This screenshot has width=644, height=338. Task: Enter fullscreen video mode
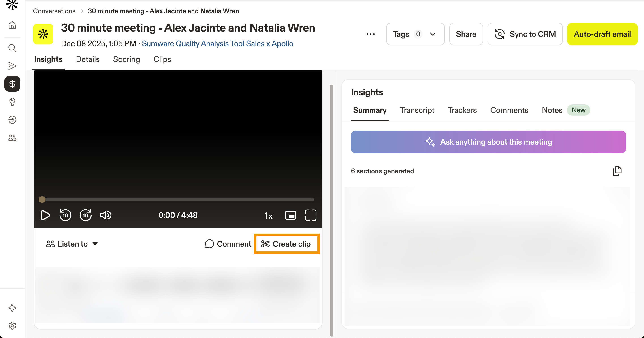click(x=311, y=215)
